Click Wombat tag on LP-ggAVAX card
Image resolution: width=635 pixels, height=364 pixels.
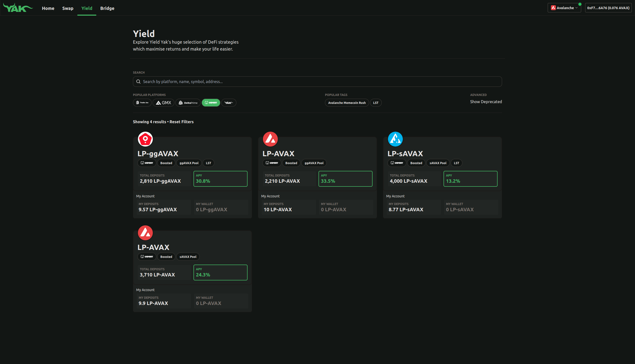(147, 163)
